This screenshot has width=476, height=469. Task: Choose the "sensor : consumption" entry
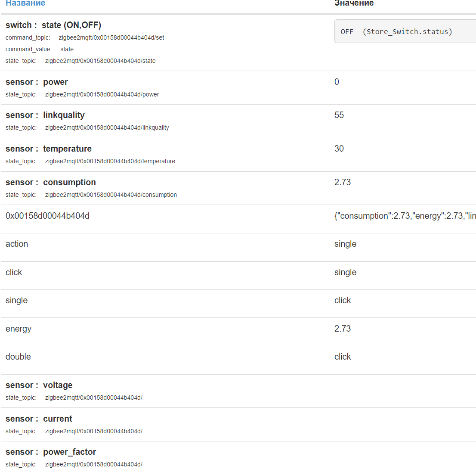tap(51, 182)
